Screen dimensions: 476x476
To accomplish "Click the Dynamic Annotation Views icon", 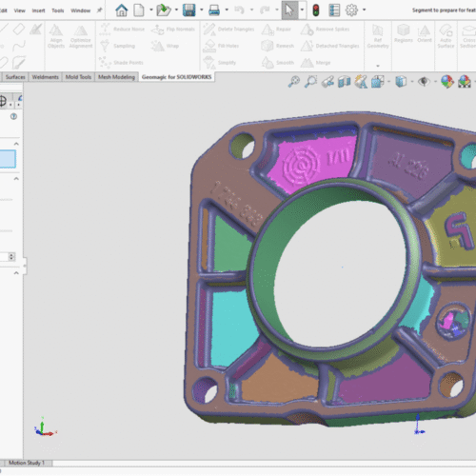I will (361, 82).
